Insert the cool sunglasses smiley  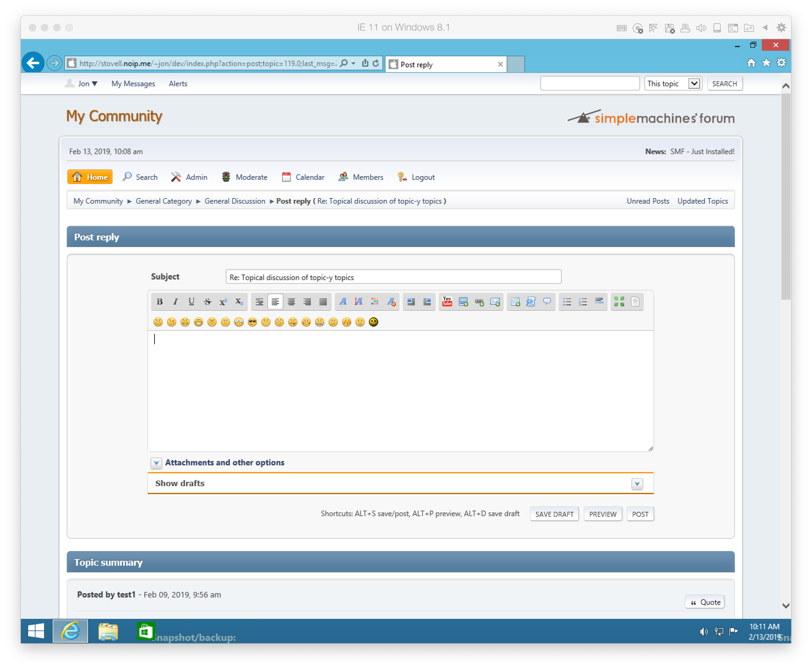252,322
